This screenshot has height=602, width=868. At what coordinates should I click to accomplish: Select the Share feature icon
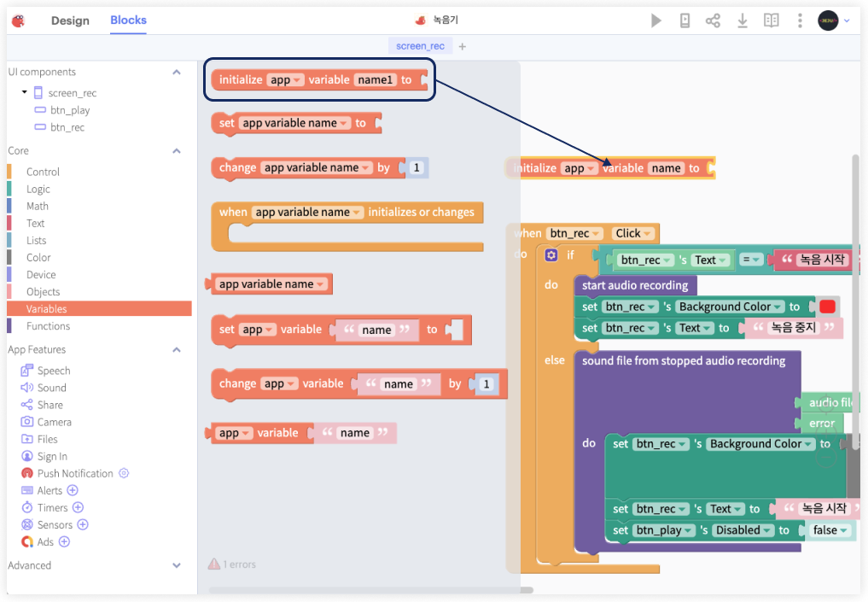(x=26, y=404)
